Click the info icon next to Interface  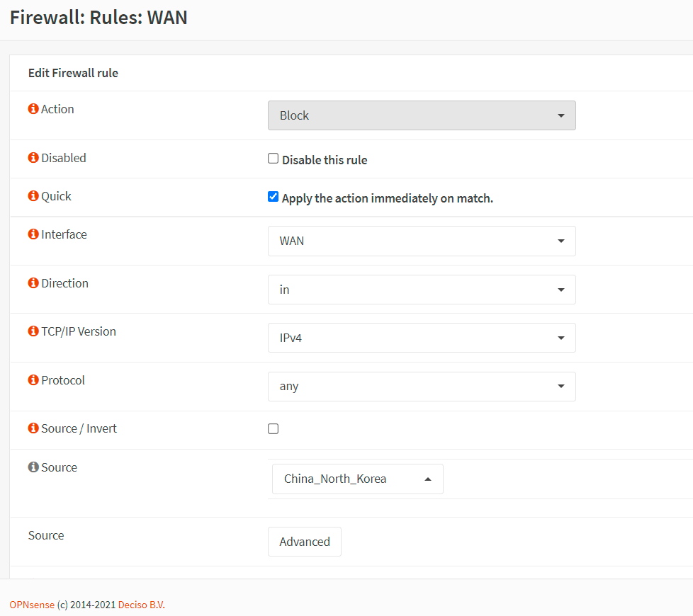coord(33,234)
